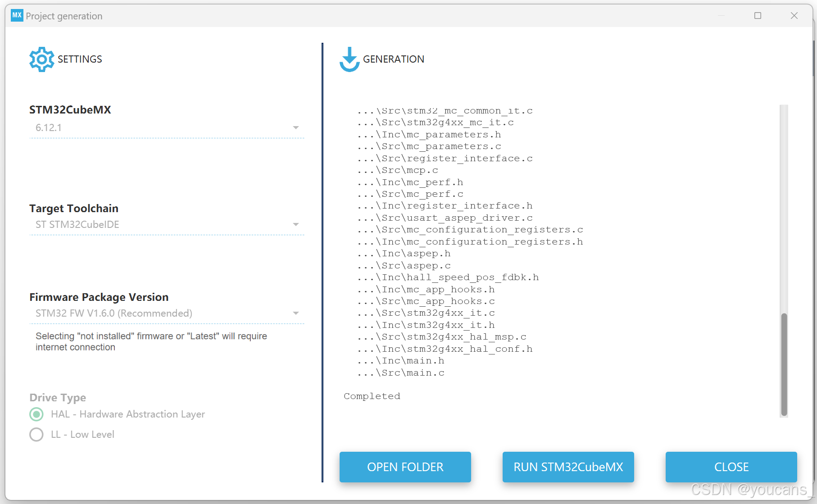Click log line ...\Inc\stm32g4xx_it.h

pyautogui.click(x=426, y=325)
